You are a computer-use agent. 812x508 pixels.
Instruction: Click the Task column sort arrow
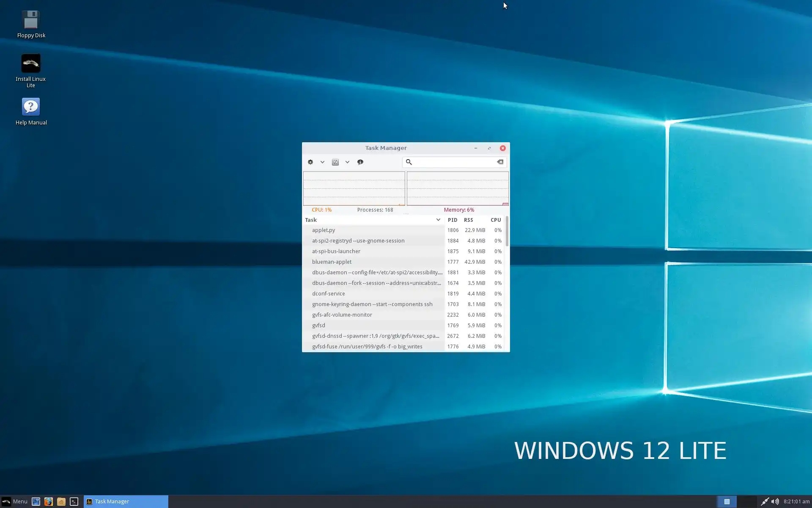click(x=438, y=220)
